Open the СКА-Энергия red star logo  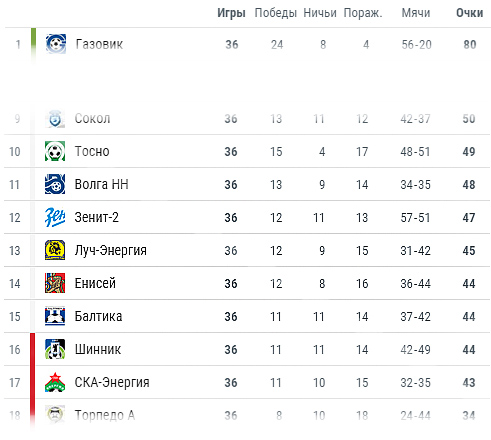pyautogui.click(x=55, y=382)
